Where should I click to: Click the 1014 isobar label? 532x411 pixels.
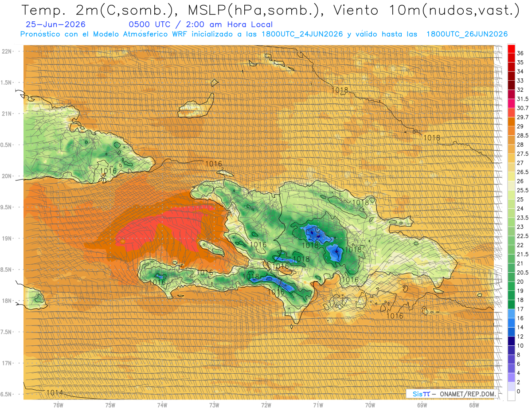point(55,392)
